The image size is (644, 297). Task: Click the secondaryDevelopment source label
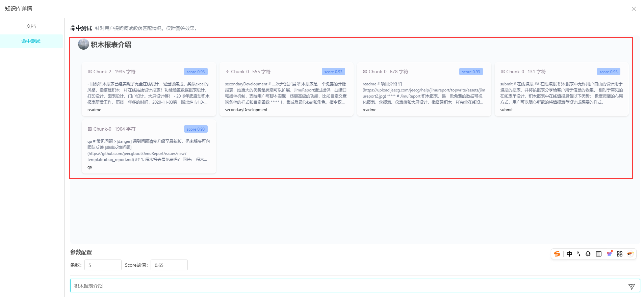pyautogui.click(x=246, y=110)
